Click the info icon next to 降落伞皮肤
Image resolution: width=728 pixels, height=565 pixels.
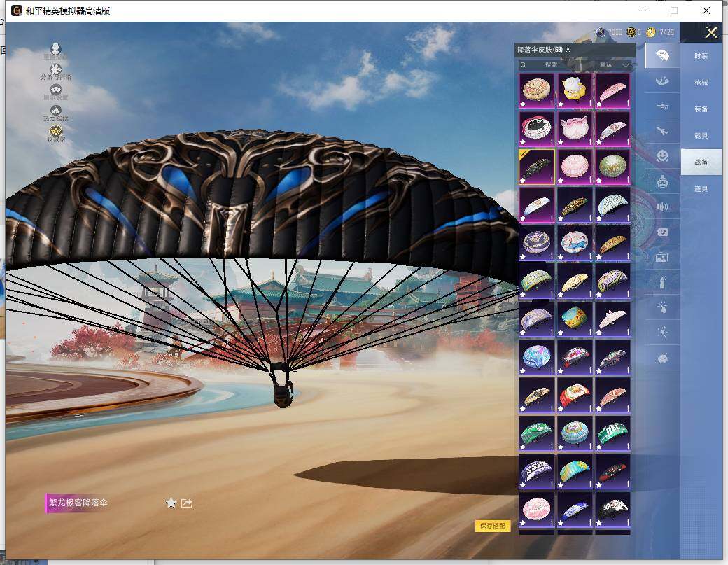tap(568, 50)
